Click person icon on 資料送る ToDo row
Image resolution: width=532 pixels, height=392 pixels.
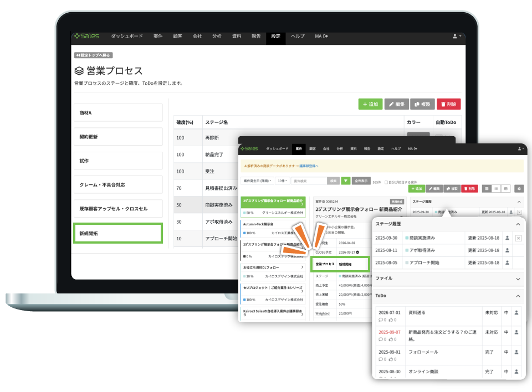coord(516,313)
